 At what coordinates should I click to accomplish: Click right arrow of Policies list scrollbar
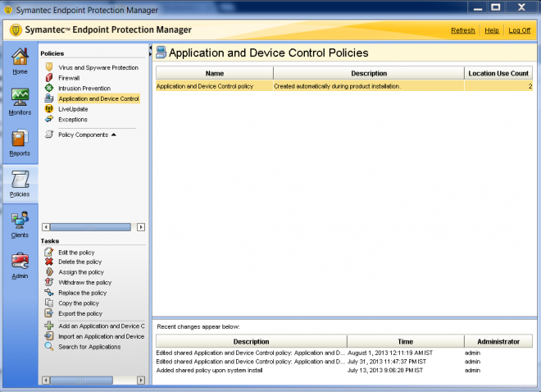click(x=141, y=227)
